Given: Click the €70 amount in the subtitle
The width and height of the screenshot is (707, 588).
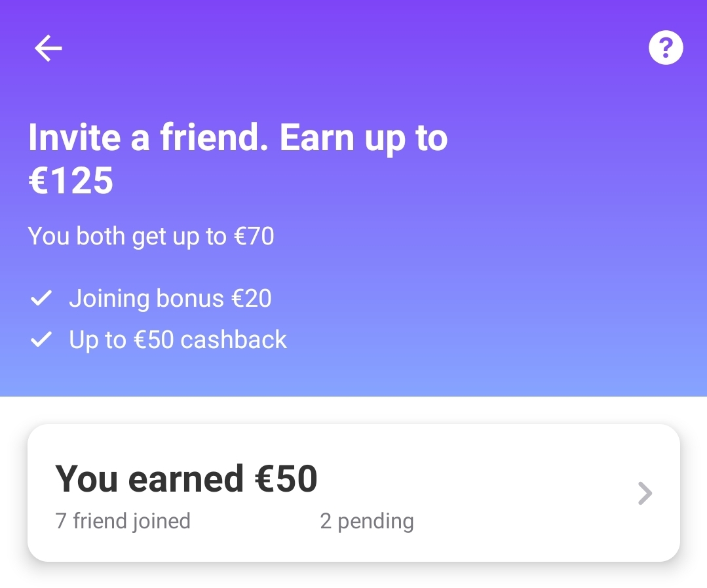Looking at the screenshot, I should (x=254, y=236).
